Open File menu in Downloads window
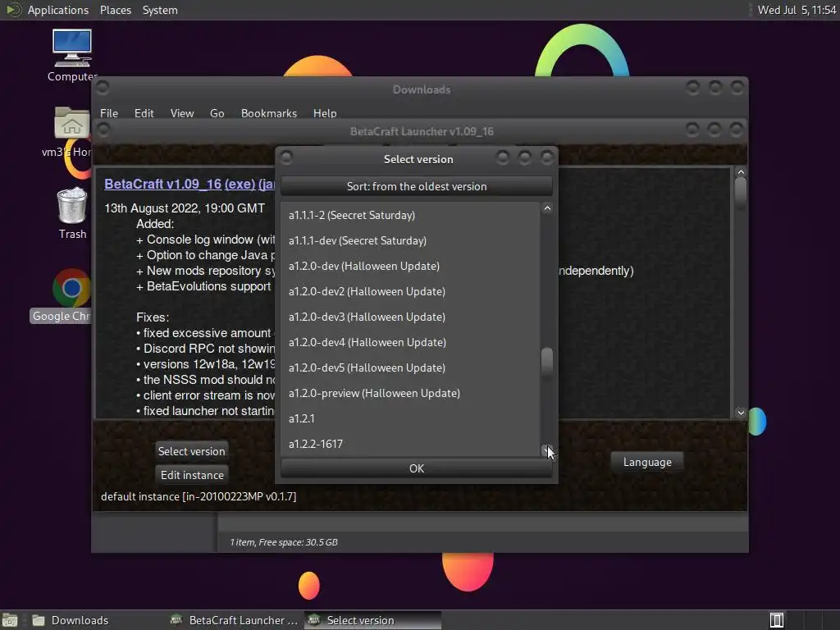Image resolution: width=840 pixels, height=630 pixels. tap(109, 113)
